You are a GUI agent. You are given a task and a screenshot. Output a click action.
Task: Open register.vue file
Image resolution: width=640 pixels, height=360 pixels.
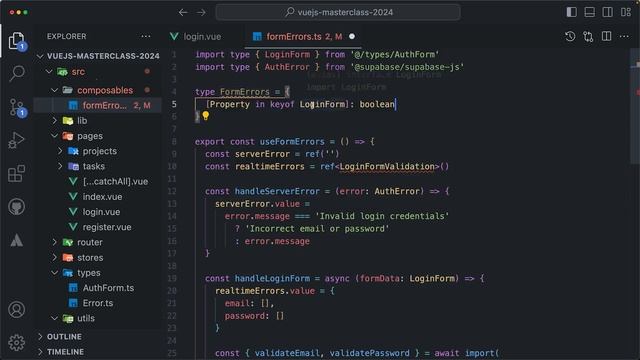98,227
